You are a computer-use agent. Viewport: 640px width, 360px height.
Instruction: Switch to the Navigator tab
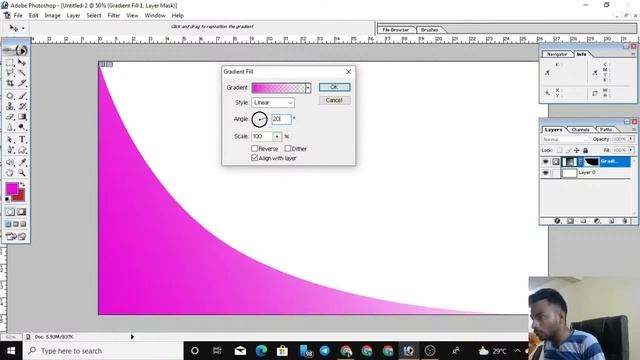tap(557, 54)
